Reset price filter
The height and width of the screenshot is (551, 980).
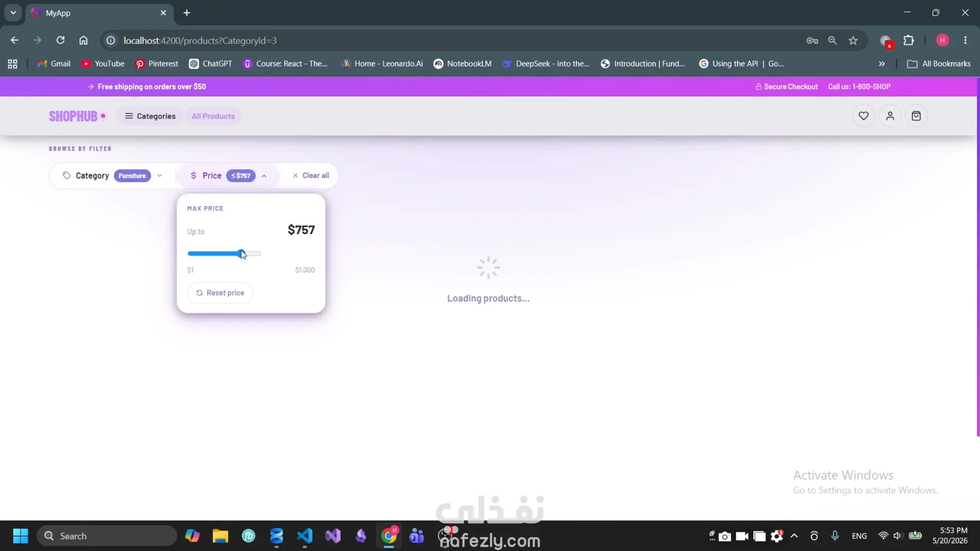[x=220, y=293]
